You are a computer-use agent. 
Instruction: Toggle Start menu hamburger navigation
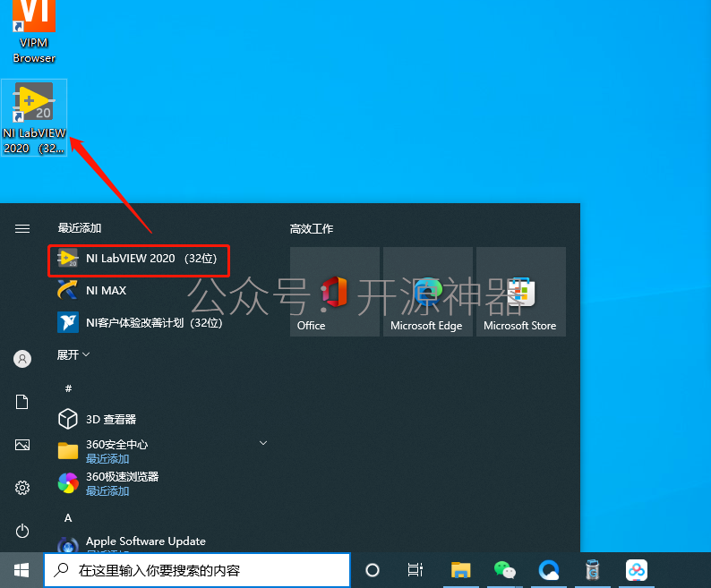(x=22, y=228)
